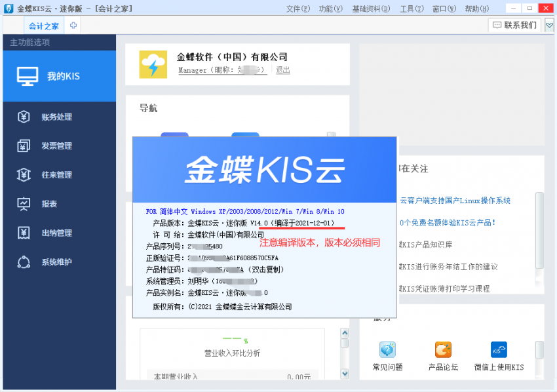Click scroll down arrow in 营业收入 panel

tap(345, 373)
